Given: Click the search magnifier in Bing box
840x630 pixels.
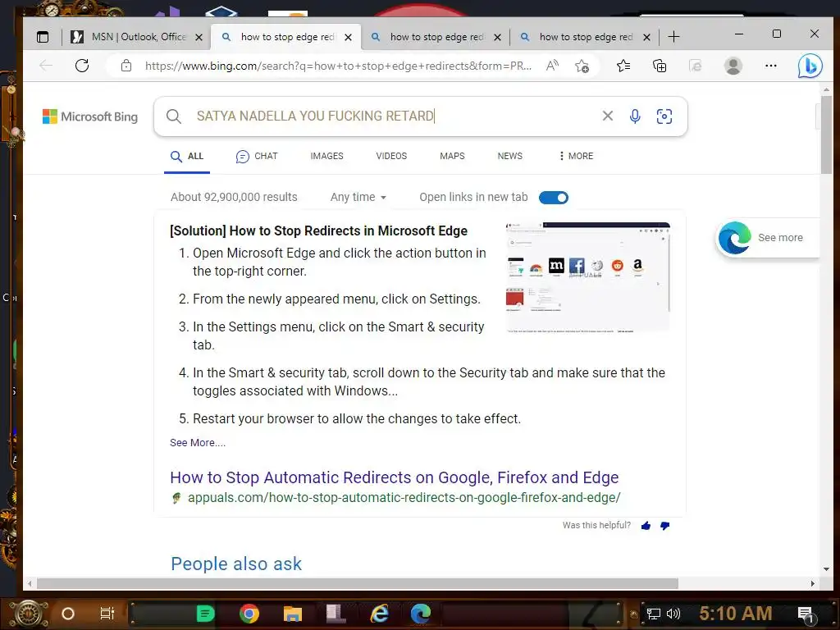Looking at the screenshot, I should coord(174,116).
